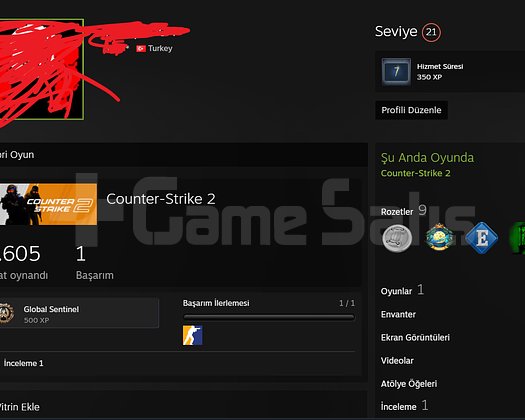Click the level 21 circle badge
Viewport: 525px width, 420px height.
(x=431, y=32)
